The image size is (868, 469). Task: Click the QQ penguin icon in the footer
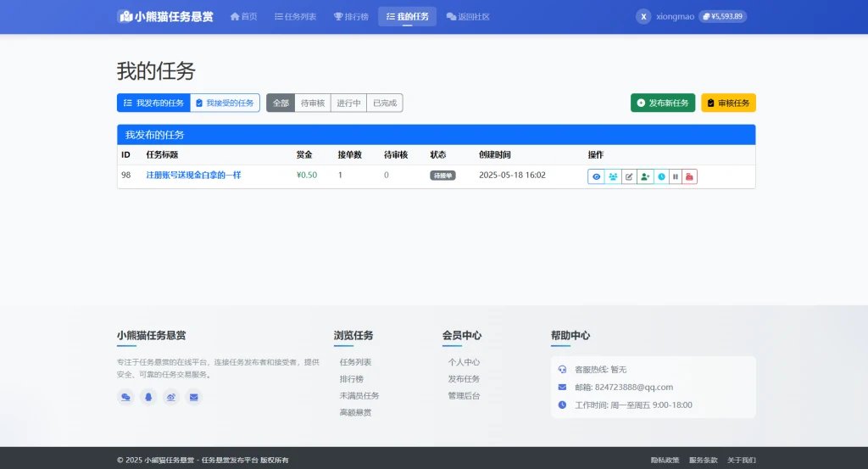[x=148, y=397]
